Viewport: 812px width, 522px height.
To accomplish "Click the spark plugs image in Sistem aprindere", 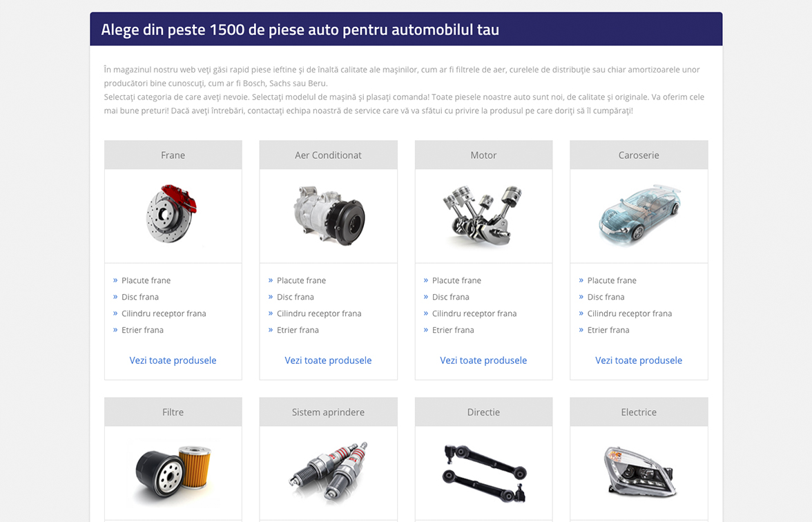I will pyautogui.click(x=329, y=473).
